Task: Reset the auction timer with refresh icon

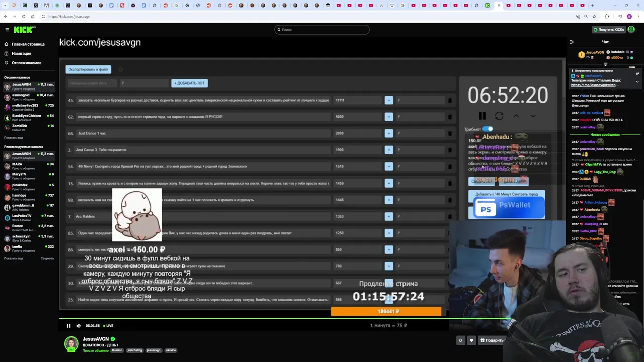Action: [x=499, y=116]
